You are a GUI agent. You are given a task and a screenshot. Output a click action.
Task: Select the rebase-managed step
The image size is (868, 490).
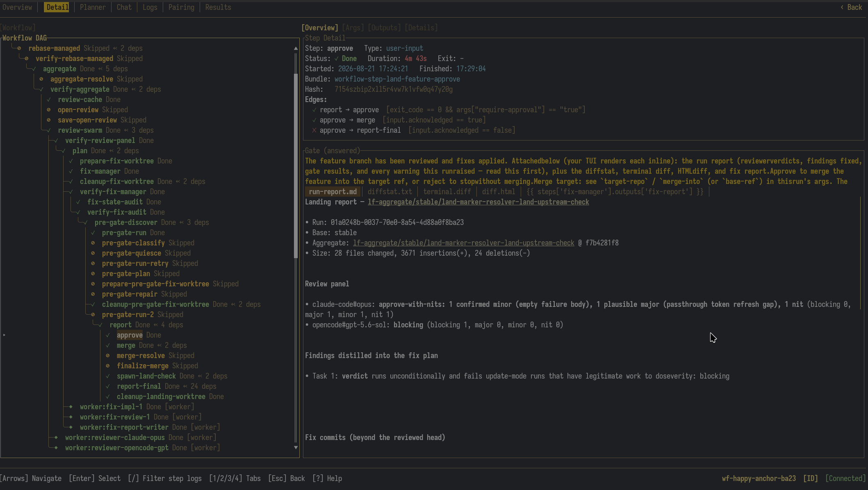pyautogui.click(x=54, y=48)
